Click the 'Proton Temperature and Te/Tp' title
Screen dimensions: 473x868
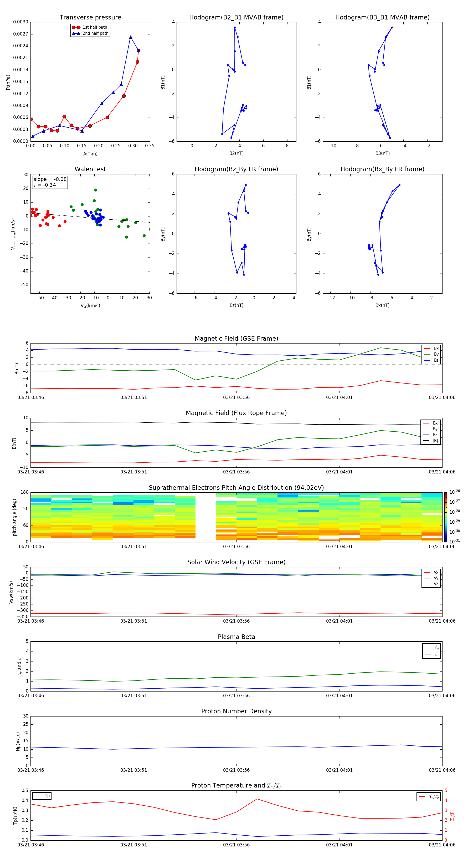point(236,785)
